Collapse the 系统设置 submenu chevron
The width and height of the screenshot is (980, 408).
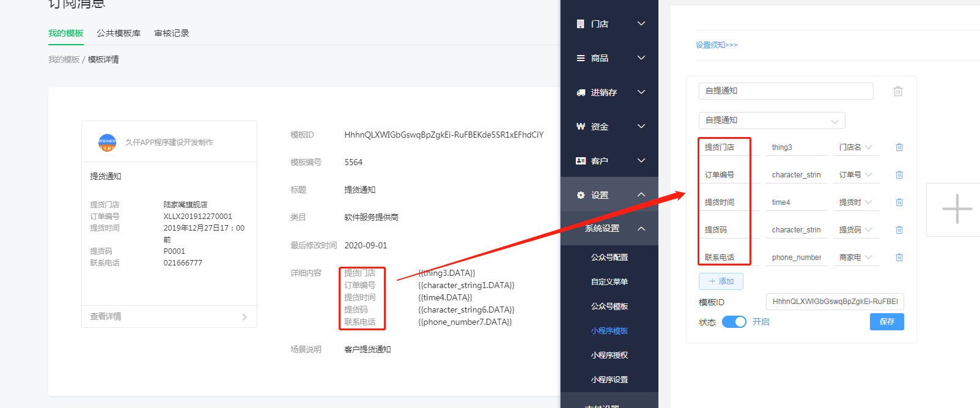641,229
